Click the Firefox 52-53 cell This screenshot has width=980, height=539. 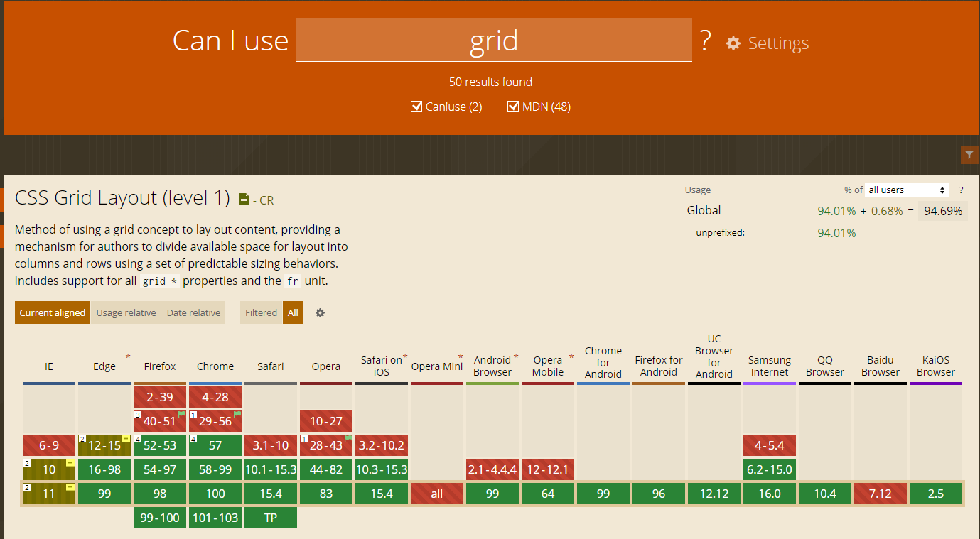pyautogui.click(x=160, y=445)
